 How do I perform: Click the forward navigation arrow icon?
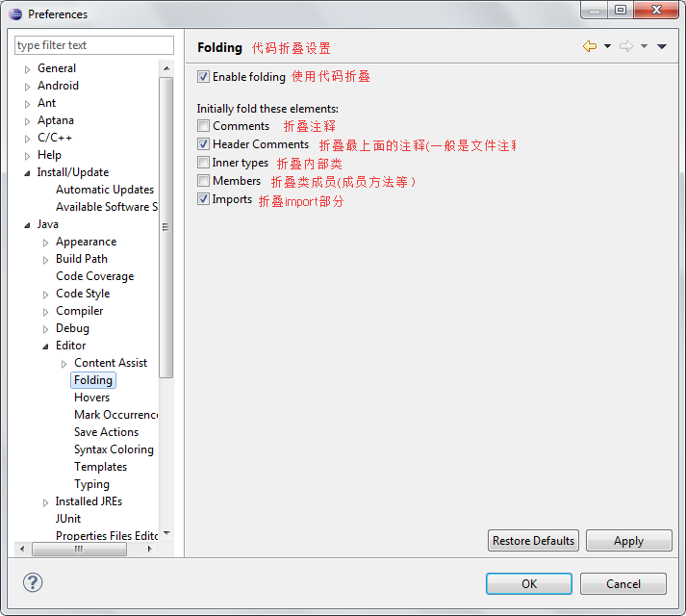626,46
